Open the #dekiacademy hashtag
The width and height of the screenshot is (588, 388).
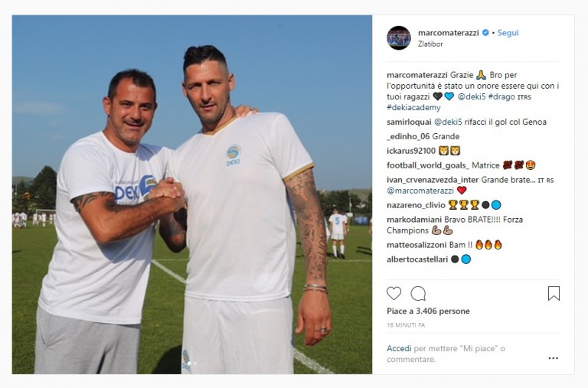pos(413,108)
